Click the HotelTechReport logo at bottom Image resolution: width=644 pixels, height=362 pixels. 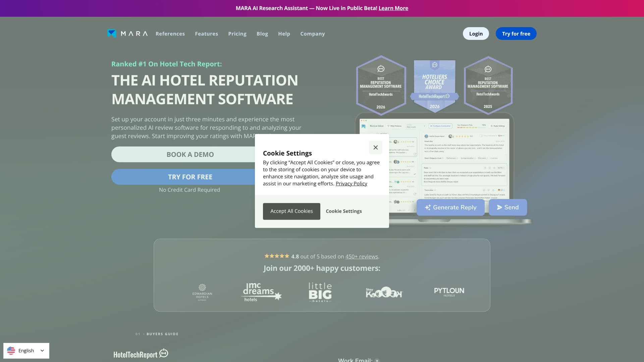(x=141, y=354)
